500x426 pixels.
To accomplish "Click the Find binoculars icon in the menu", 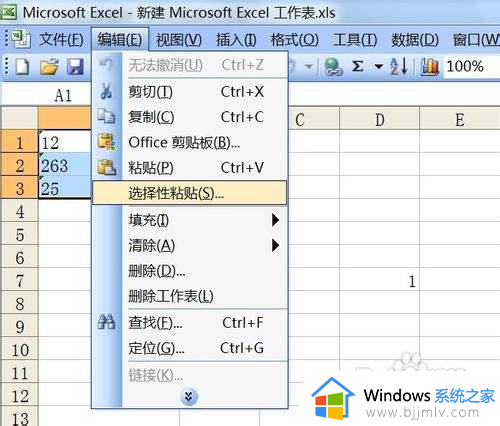I will (107, 322).
